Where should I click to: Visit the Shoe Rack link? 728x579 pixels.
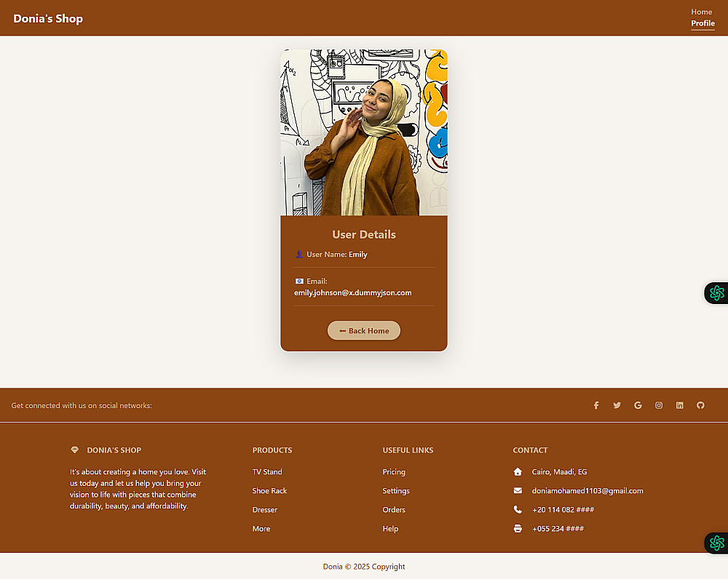(x=270, y=491)
